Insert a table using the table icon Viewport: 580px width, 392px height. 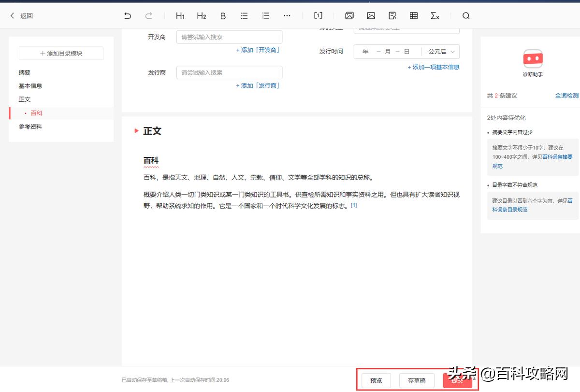413,15
